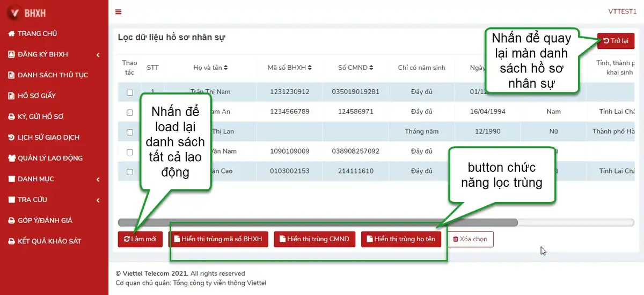Click CMND number 038908257092 cell
644x295 pixels.
356,152
